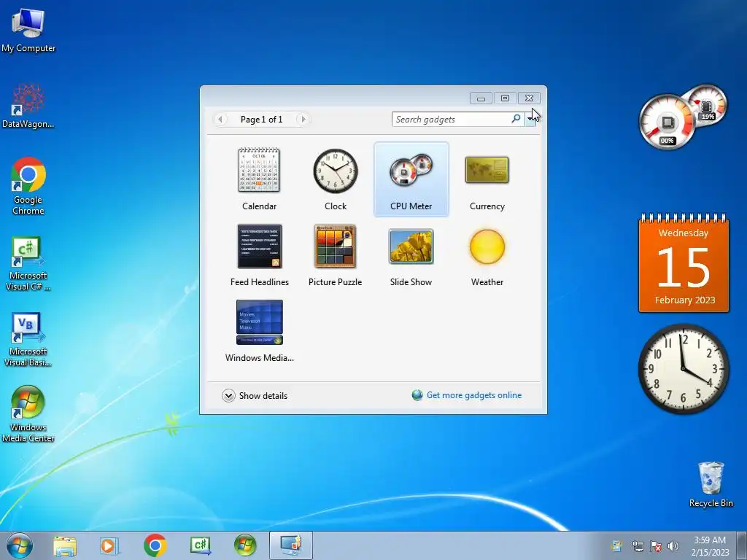Click the network tray icon
The width and height of the screenshot is (747, 560).
pos(638,546)
